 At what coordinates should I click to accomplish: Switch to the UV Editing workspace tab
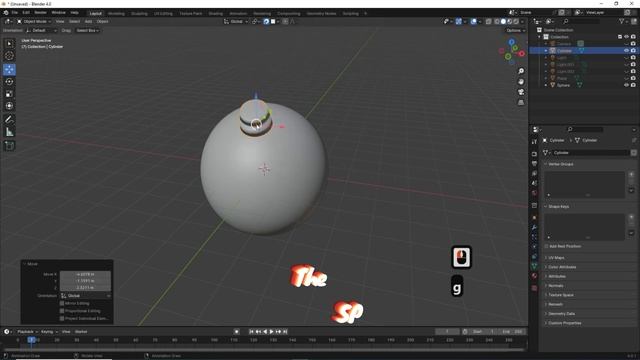click(x=163, y=13)
